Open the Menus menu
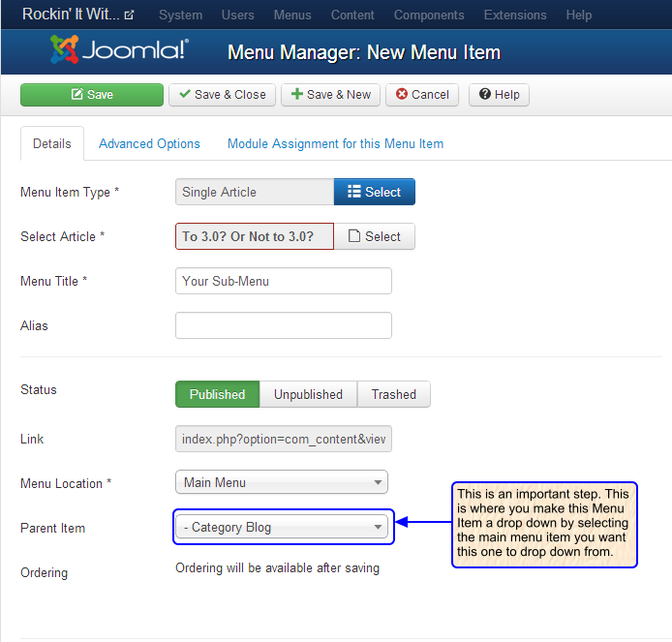 click(x=292, y=15)
